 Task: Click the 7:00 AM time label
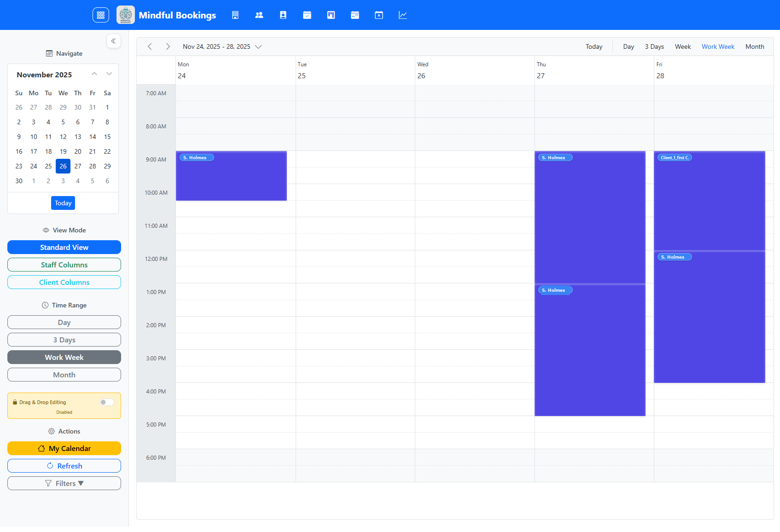pos(156,93)
